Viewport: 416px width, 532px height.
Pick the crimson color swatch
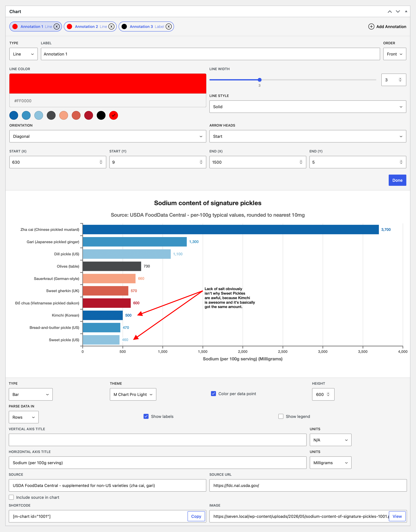[88, 115]
